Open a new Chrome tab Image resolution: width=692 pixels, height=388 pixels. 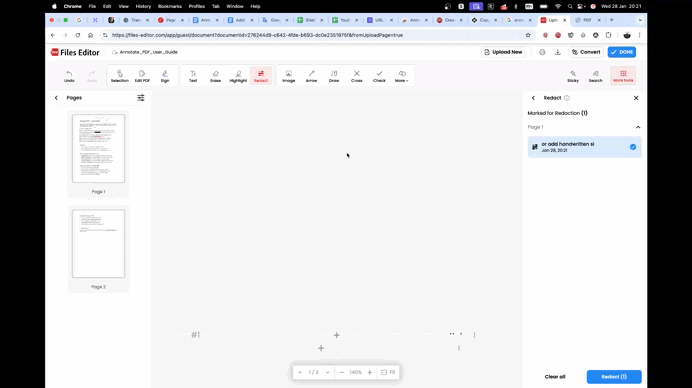[612, 20]
